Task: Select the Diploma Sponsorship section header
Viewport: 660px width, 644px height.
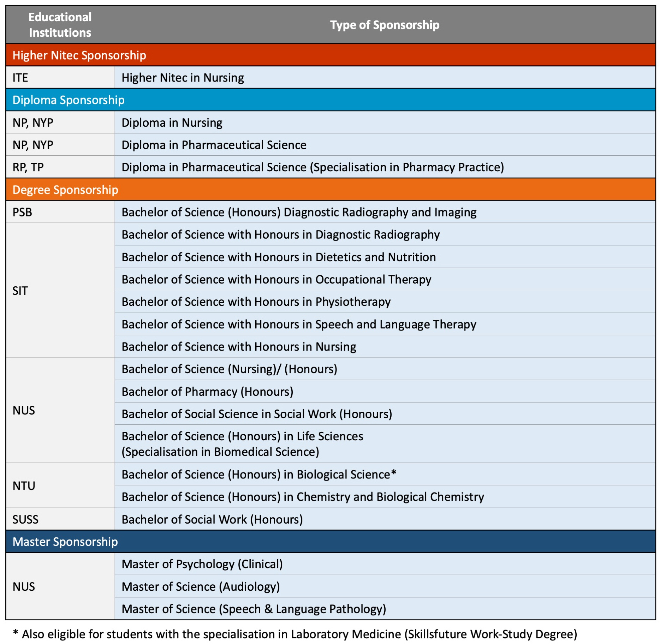Action: pyautogui.click(x=69, y=100)
